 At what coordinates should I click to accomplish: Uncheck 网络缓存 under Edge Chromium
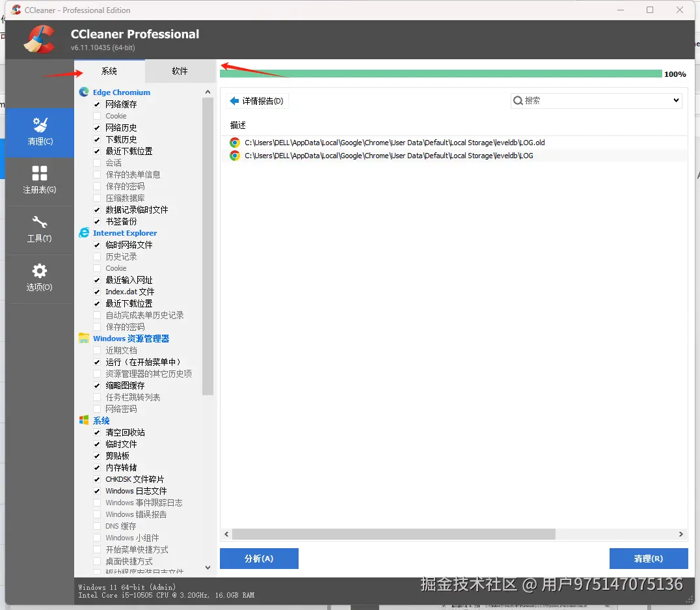click(x=97, y=104)
